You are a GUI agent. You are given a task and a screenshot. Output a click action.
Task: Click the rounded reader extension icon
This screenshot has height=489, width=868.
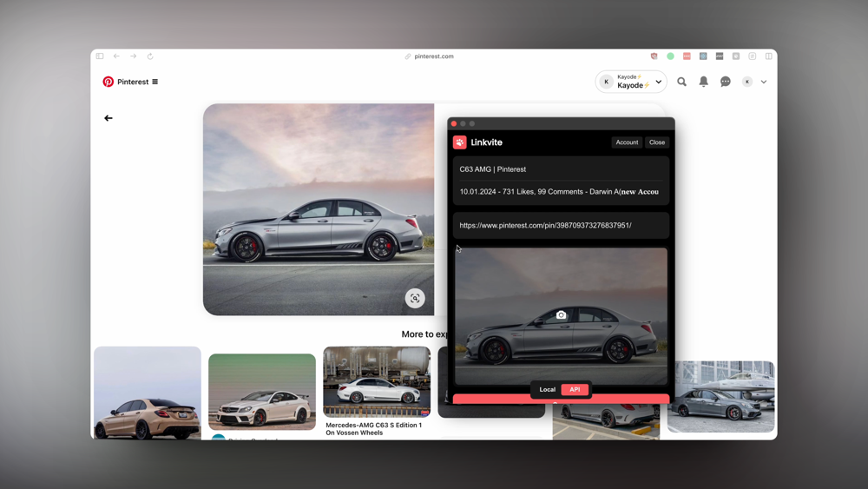753,56
